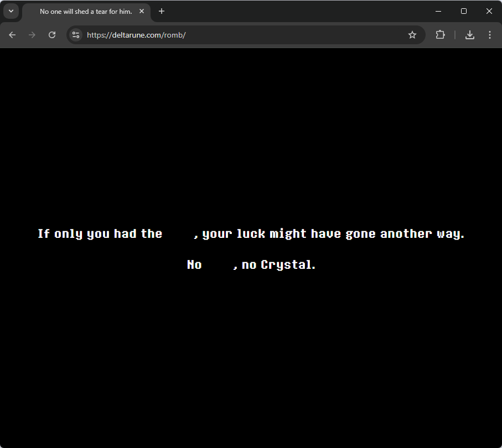This screenshot has height=448, width=502.
Task: Open the tab search dropdown
Action: coord(11,11)
